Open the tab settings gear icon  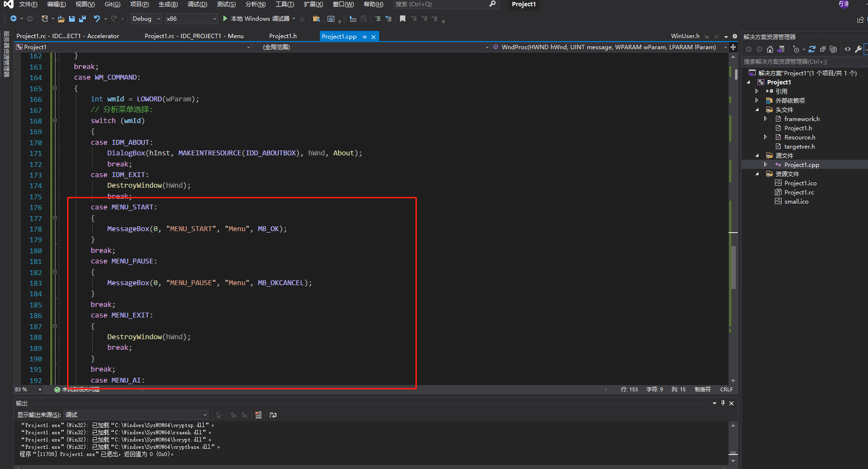coord(735,36)
